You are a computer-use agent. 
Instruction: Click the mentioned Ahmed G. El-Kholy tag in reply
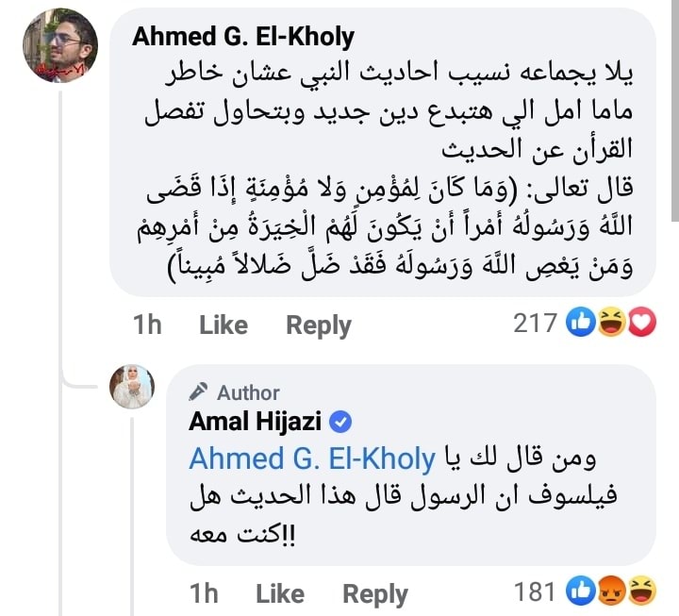[312, 458]
